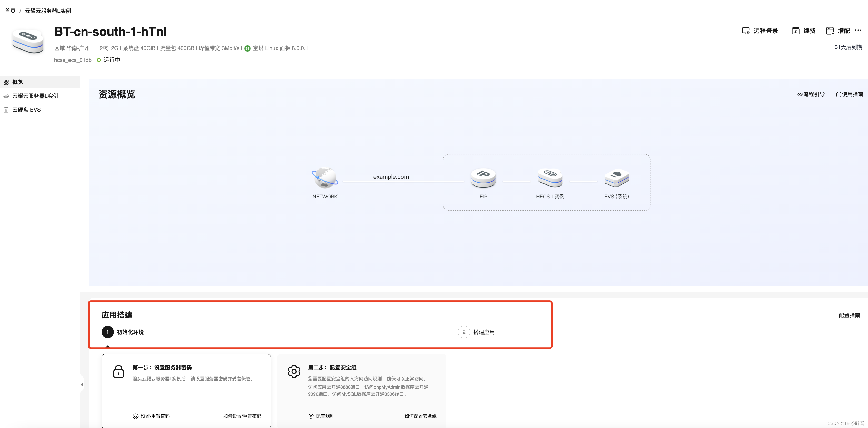868x428 pixels.
Task: Select step 1 初始化环境
Action: [123, 332]
